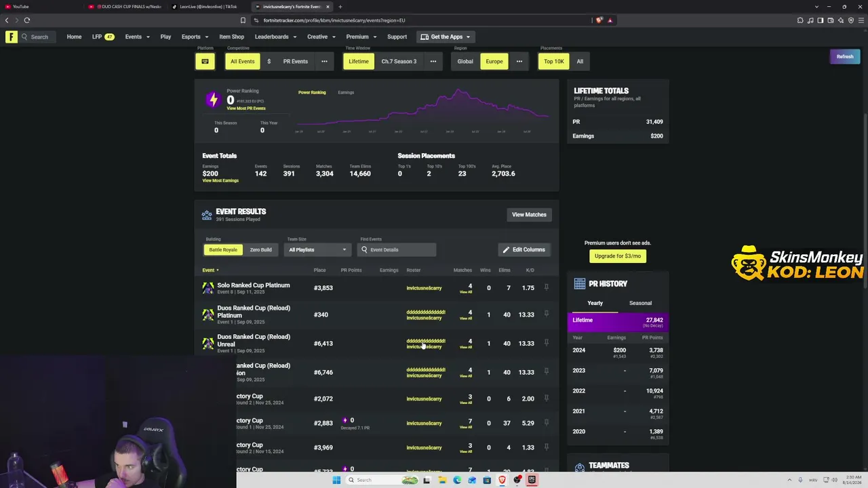868x488 pixels.
Task: Select the Lifetime time window
Action: 359,61
